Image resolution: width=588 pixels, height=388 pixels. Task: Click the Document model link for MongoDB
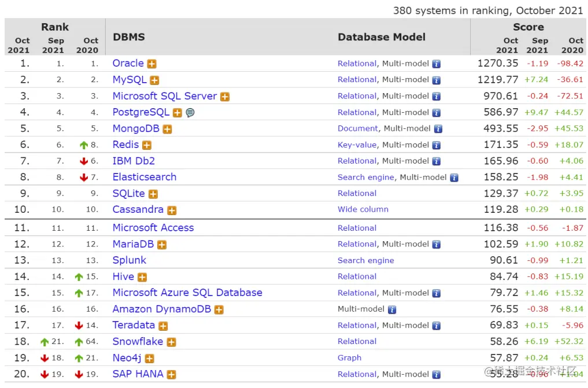click(x=358, y=128)
